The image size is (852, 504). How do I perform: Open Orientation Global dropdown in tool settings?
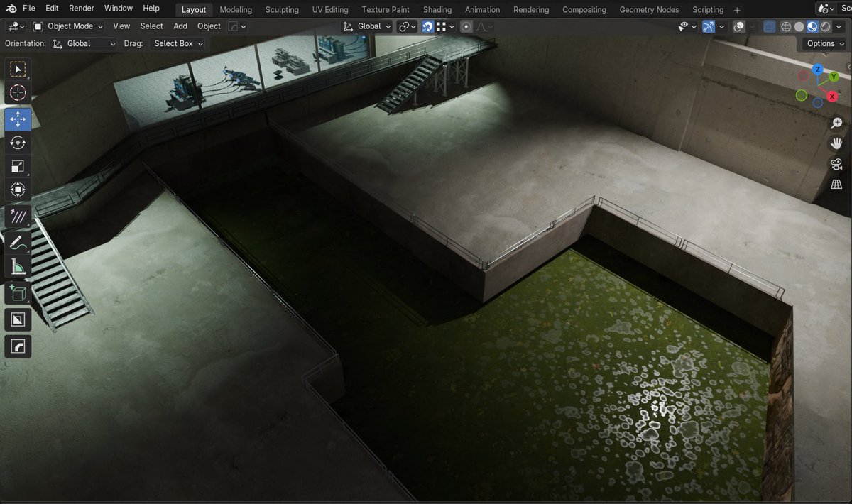point(84,43)
